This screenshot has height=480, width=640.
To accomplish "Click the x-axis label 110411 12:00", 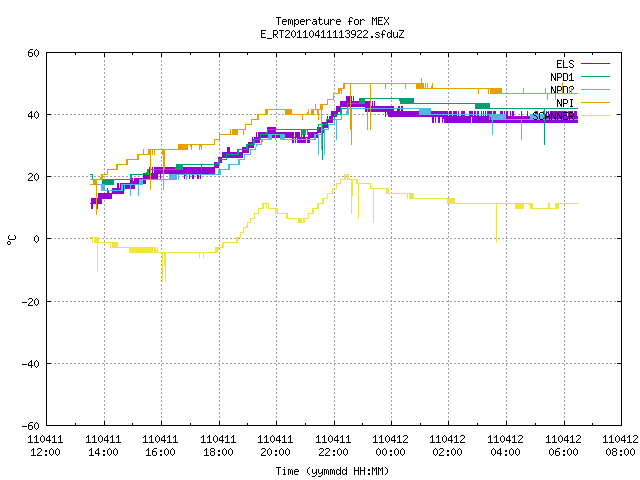I will click(x=45, y=446).
